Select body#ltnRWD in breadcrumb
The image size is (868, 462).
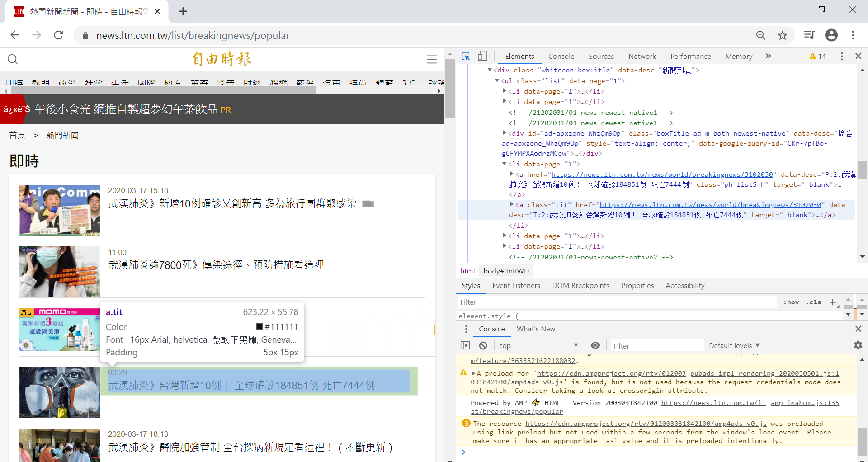point(506,271)
